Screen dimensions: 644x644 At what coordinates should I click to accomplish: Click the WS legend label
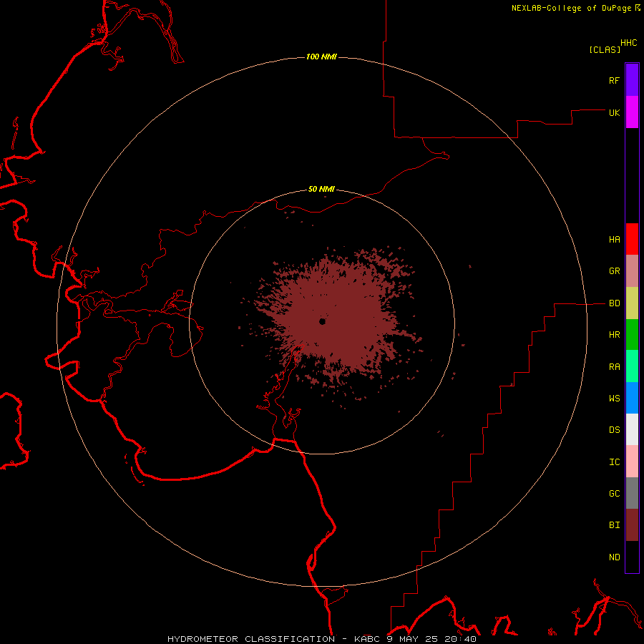tap(614, 398)
